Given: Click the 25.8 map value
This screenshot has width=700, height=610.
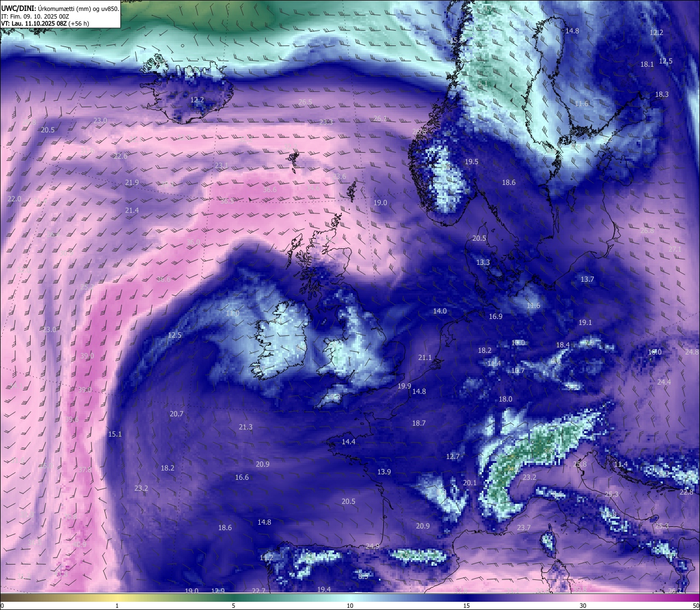Looking at the screenshot, I should point(580,464).
